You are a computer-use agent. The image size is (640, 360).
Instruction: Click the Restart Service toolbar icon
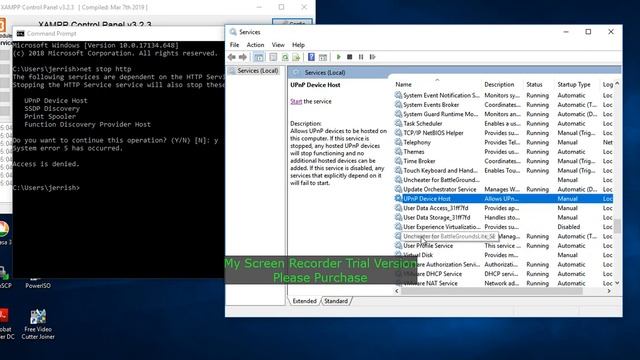click(x=372, y=57)
